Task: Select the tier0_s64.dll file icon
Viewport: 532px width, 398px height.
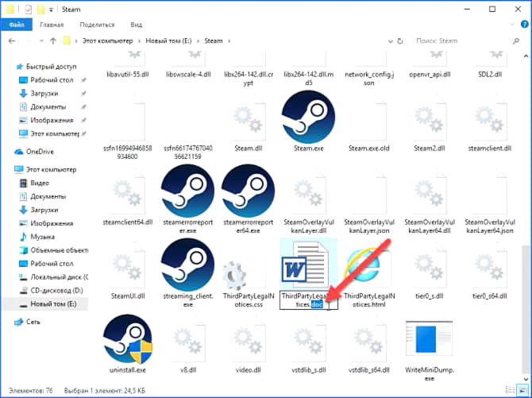Action: 489,268
